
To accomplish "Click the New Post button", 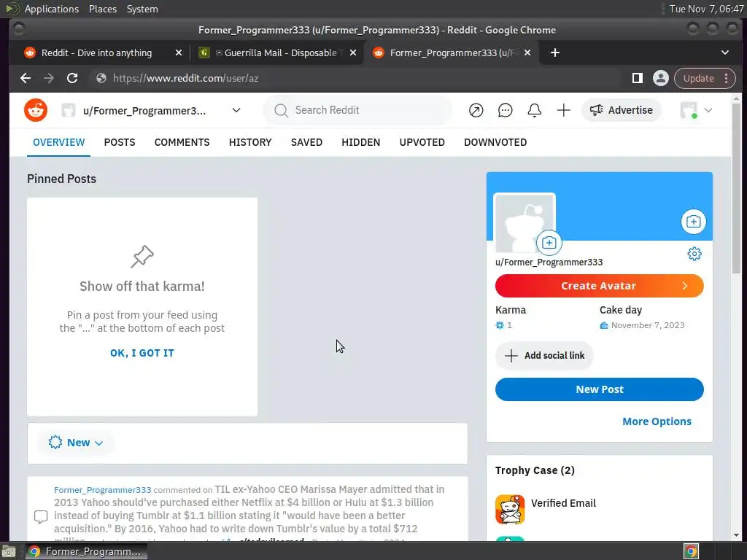I will click(x=600, y=389).
